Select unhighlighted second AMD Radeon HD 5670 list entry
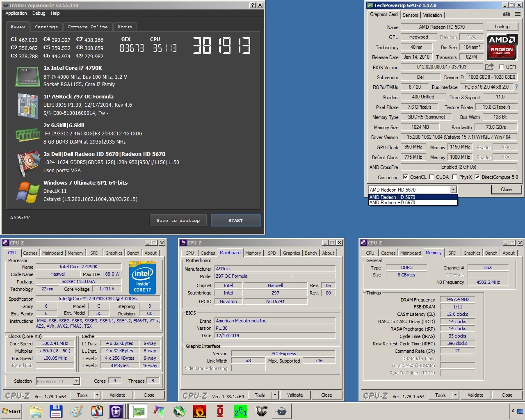Screen dimensions: 525x420 coord(413,203)
